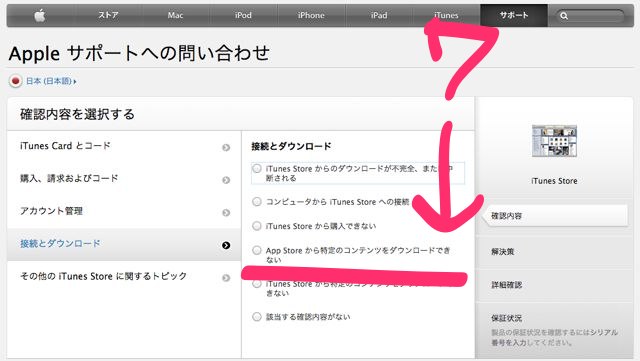Viewport: 640px width, 361px height.
Task: Select アカウント管理 category
Action: 124,212
